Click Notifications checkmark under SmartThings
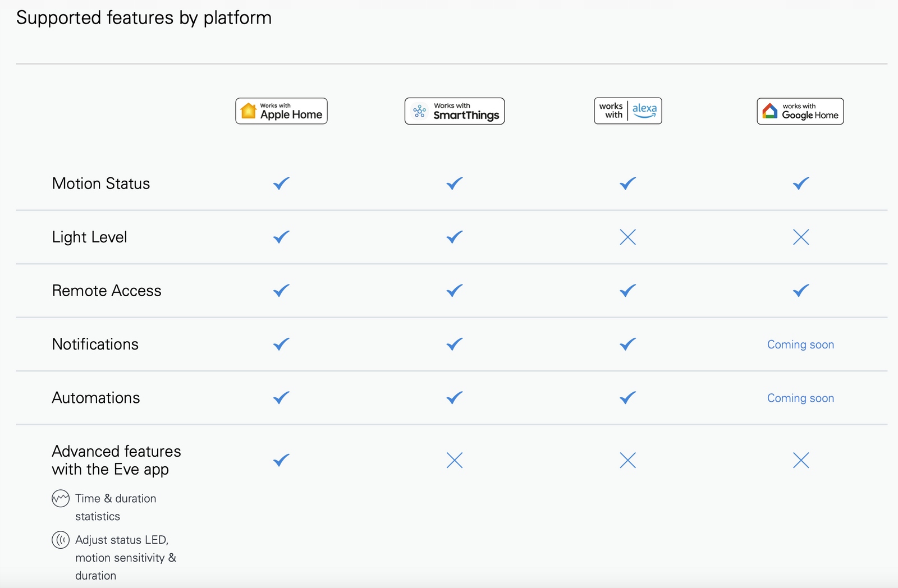Image resolution: width=898 pixels, height=588 pixels. coord(455,344)
